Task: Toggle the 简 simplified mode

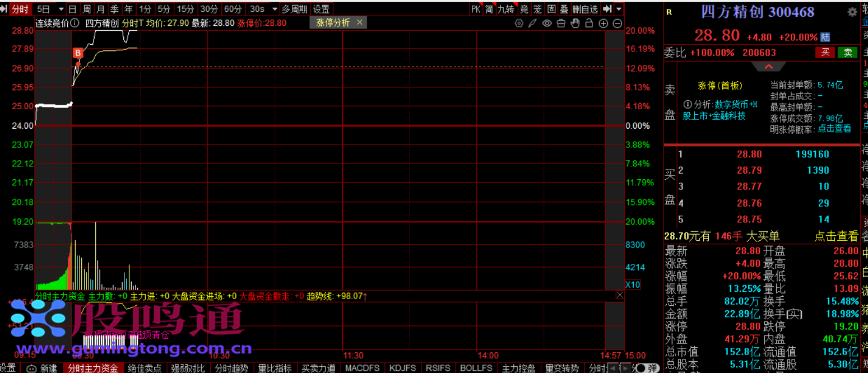Action: (489, 9)
